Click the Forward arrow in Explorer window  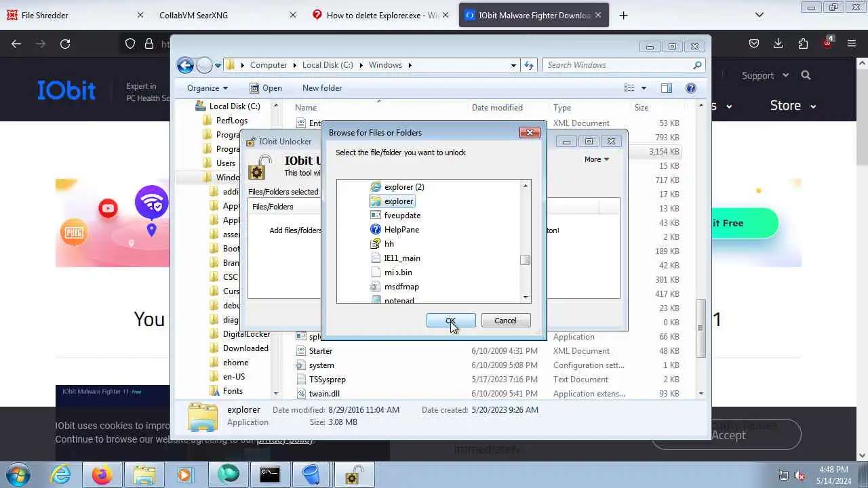[204, 65]
